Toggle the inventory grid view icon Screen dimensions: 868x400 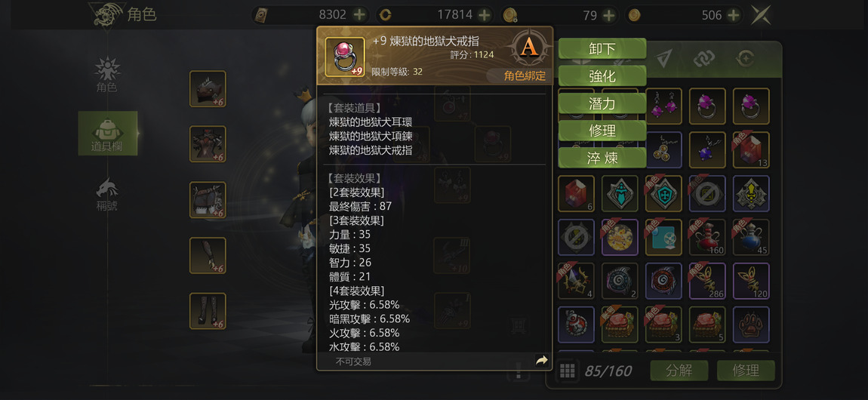tap(567, 371)
